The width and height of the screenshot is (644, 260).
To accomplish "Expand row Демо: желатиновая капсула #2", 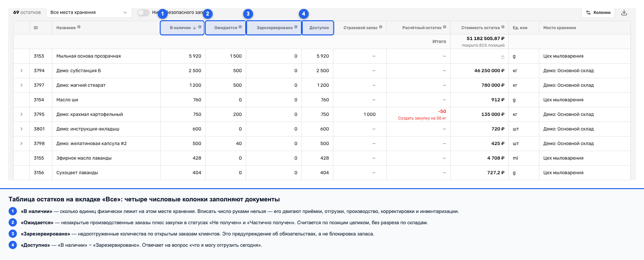I will point(22,143).
